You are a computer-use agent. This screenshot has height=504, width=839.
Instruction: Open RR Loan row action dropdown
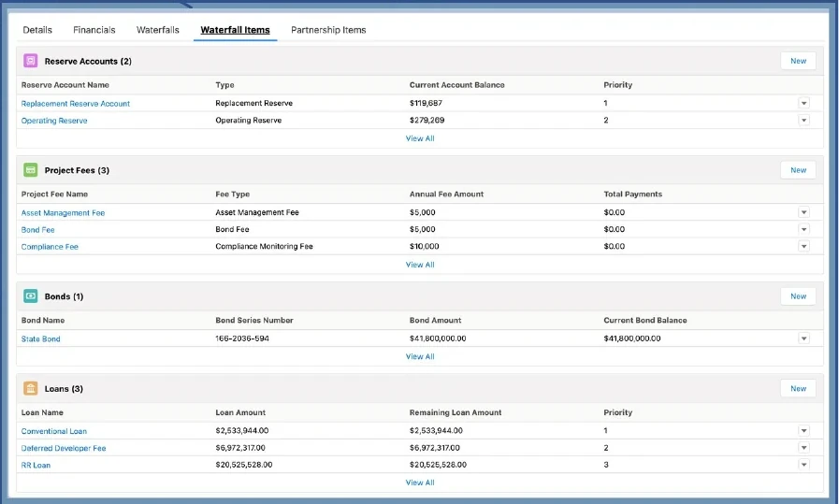point(803,465)
